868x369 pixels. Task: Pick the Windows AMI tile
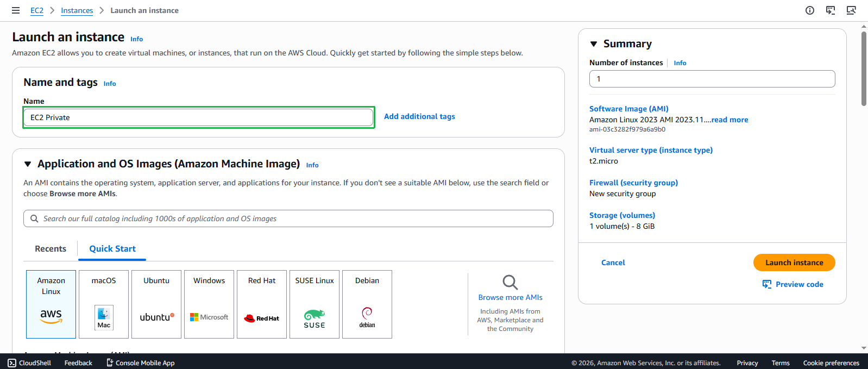click(x=209, y=304)
